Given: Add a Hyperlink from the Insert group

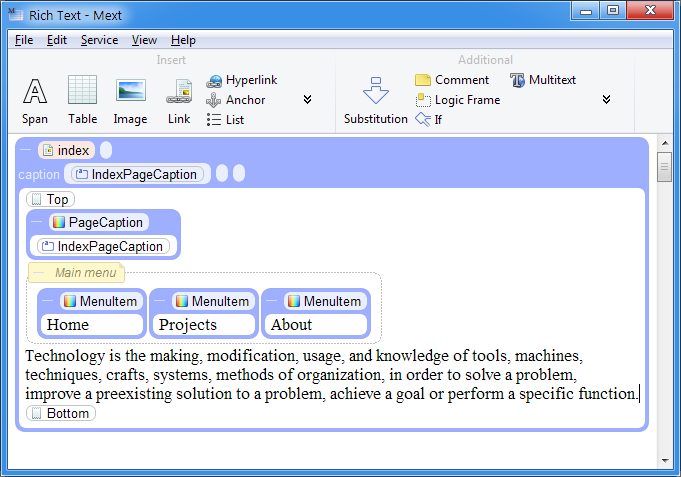Looking at the screenshot, I should pyautogui.click(x=242, y=80).
